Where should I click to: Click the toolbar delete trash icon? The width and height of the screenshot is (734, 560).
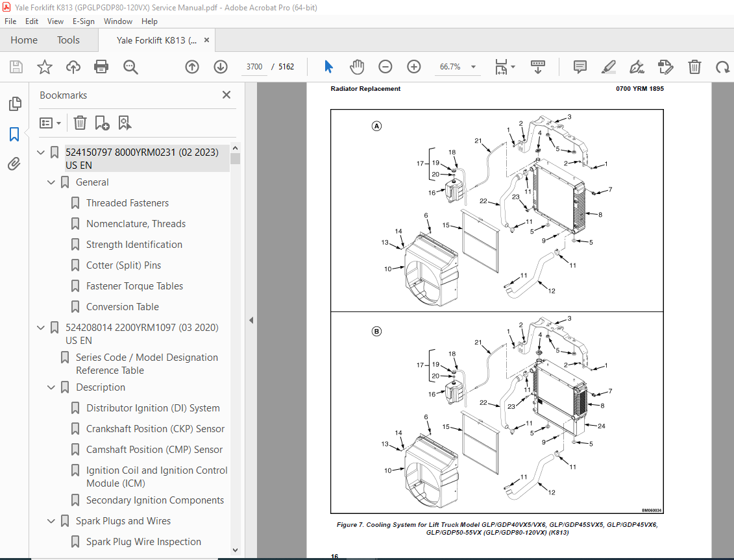694,67
